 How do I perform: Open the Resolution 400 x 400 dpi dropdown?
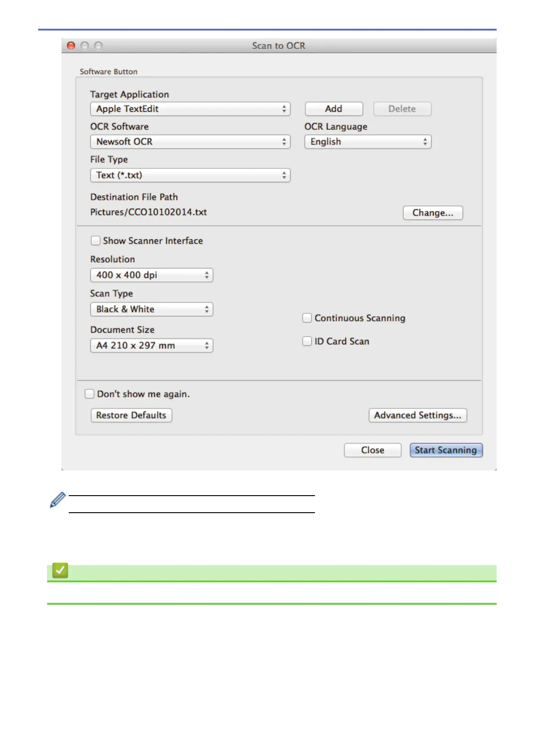tap(151, 275)
